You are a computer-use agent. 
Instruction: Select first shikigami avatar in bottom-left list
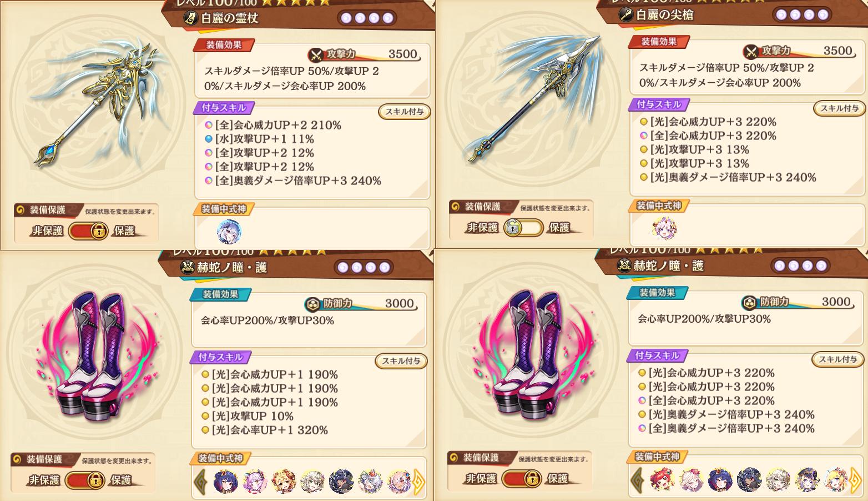click(226, 482)
